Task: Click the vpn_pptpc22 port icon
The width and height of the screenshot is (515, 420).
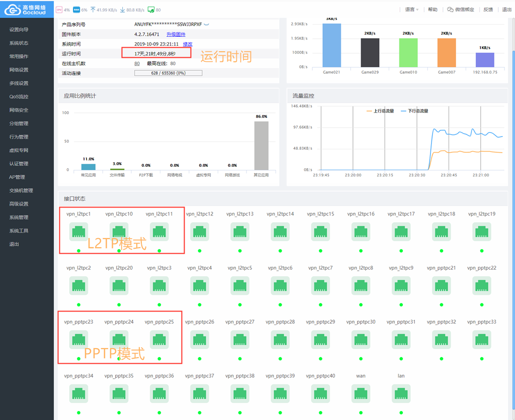Action: [x=482, y=285]
